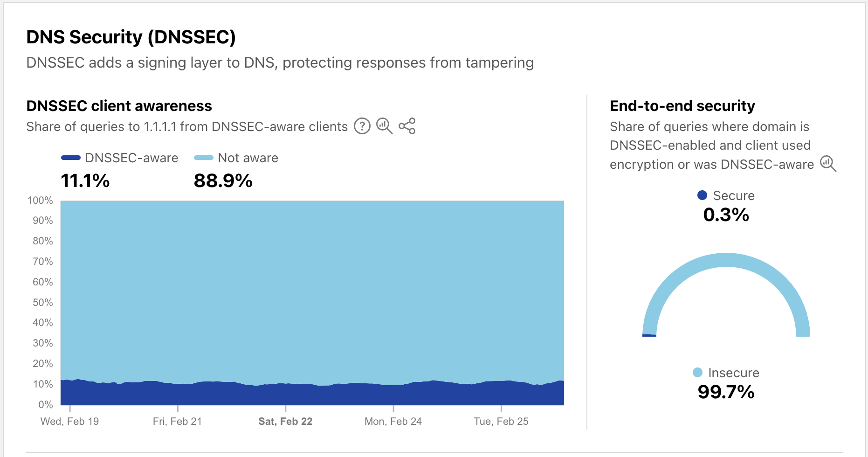
Task: Click the Tue, Feb 25 axis label
Action: point(501,422)
